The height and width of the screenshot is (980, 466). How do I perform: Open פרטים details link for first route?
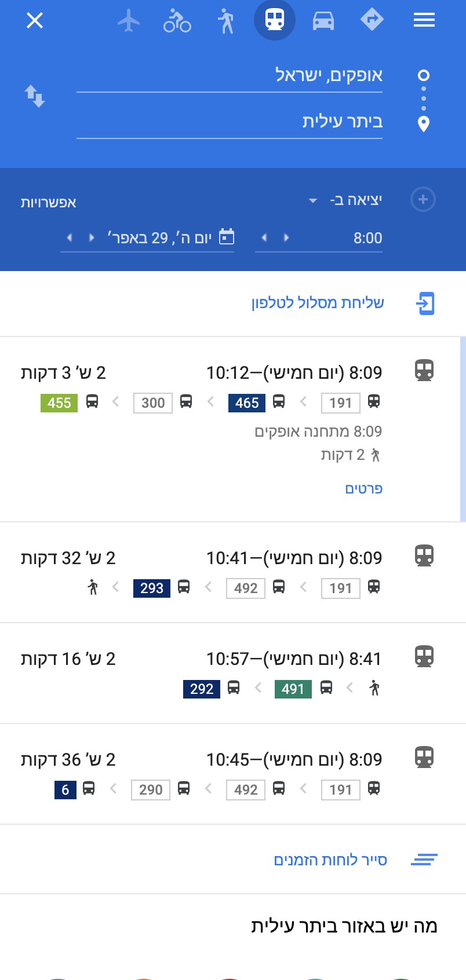pyautogui.click(x=364, y=489)
